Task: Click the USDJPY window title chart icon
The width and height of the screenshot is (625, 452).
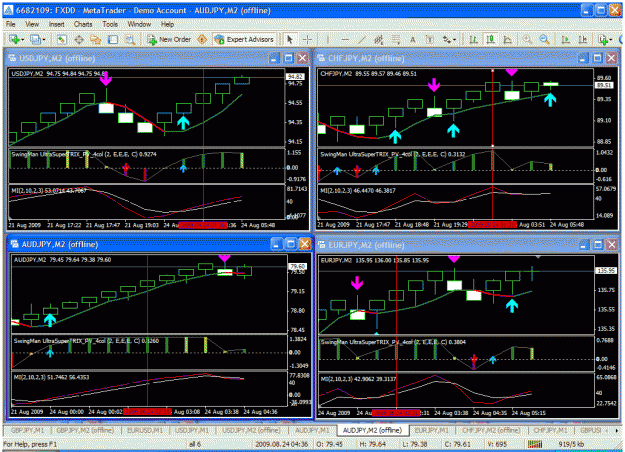Action: point(12,59)
